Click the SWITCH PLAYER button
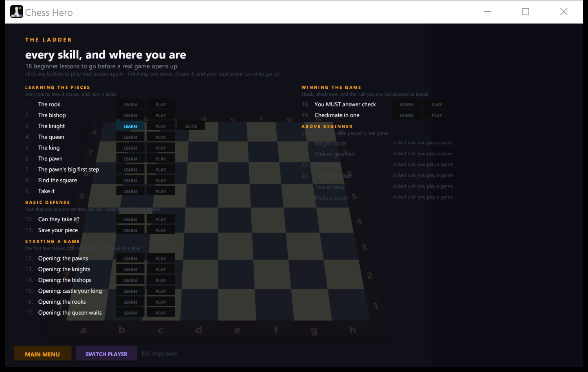The image size is (588, 372). coord(106,354)
